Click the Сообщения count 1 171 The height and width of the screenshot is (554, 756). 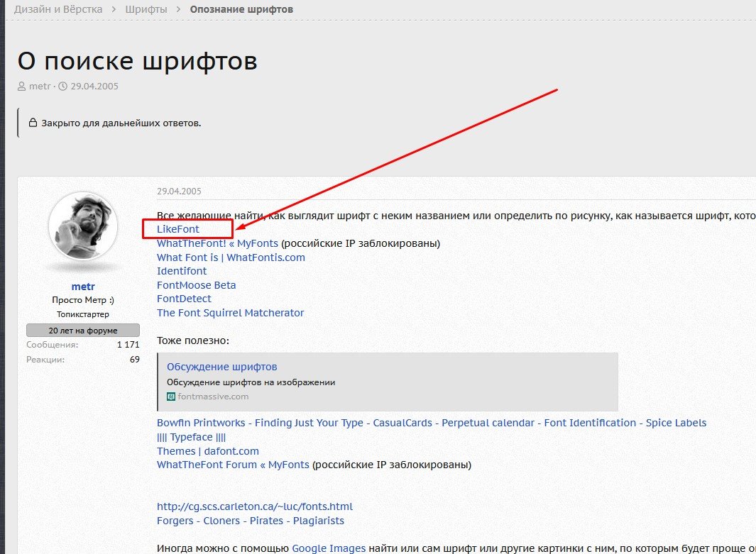point(128,345)
